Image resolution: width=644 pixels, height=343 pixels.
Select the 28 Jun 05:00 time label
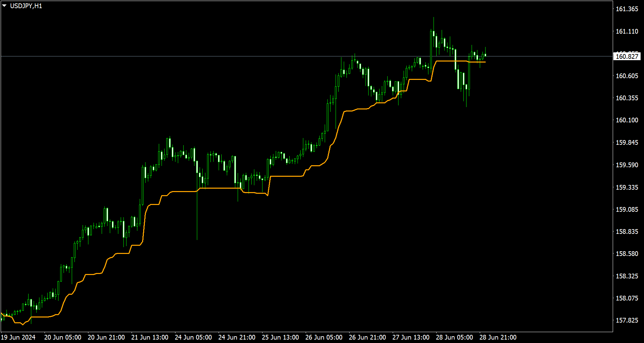[454, 337]
